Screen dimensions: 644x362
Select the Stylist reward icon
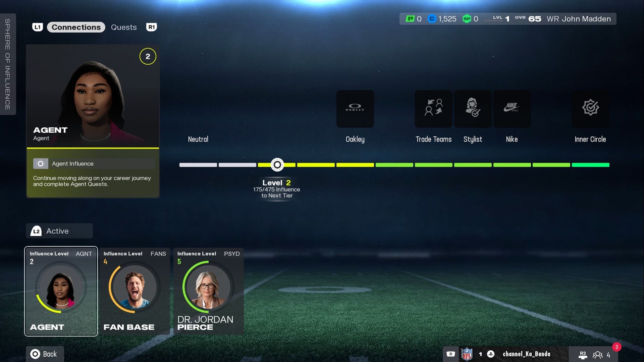pos(473,109)
